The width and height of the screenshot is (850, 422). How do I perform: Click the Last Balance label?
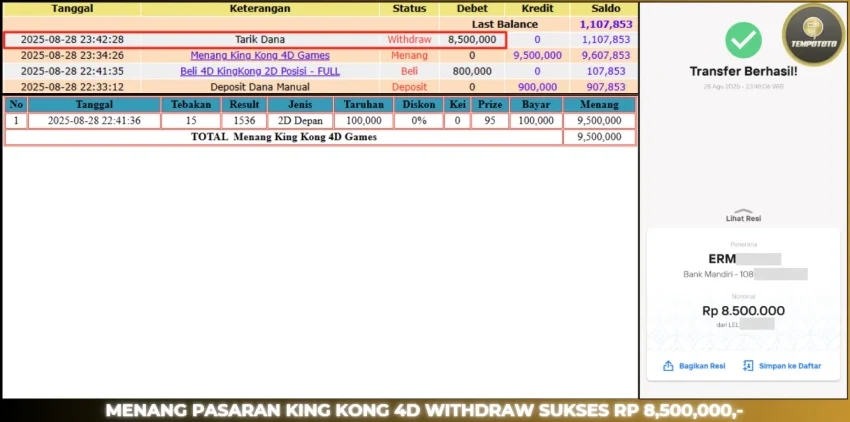coord(505,24)
